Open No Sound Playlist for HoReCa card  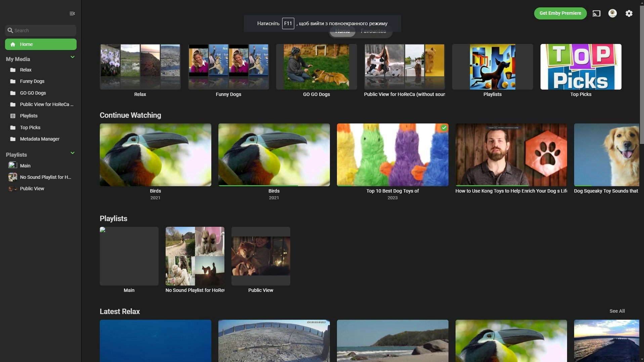coord(195,256)
